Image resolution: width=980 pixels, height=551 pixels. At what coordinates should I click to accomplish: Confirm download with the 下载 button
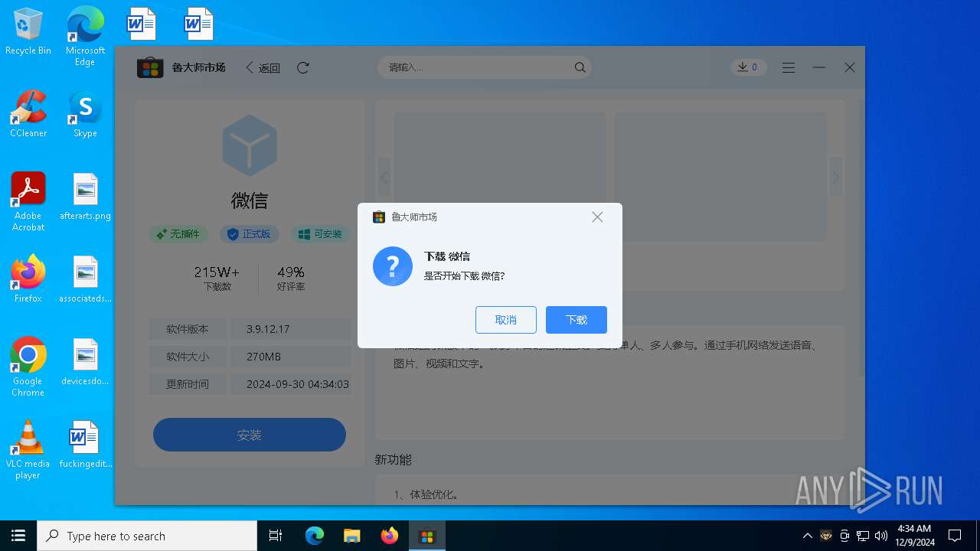click(x=577, y=320)
